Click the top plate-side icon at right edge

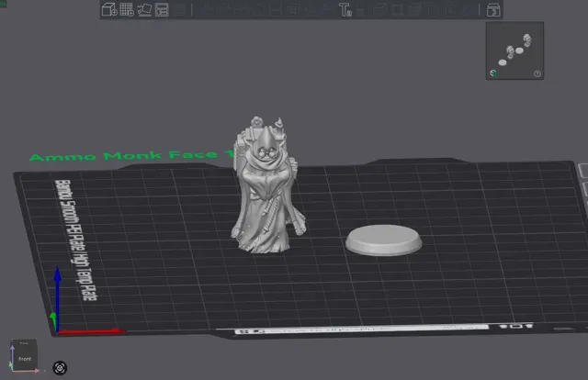(583, 171)
